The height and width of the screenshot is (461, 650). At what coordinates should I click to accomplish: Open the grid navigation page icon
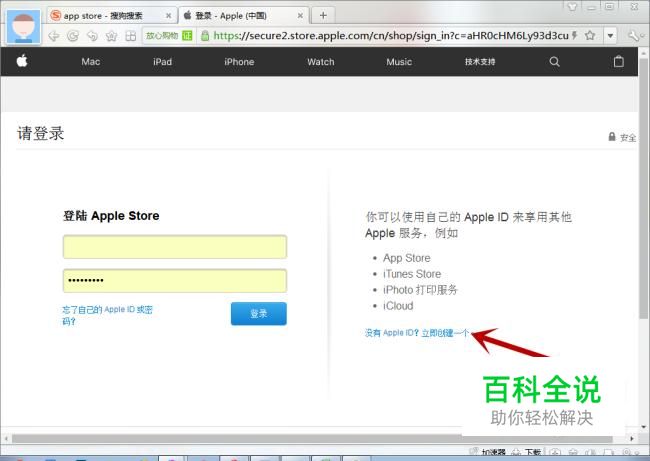coord(131,36)
